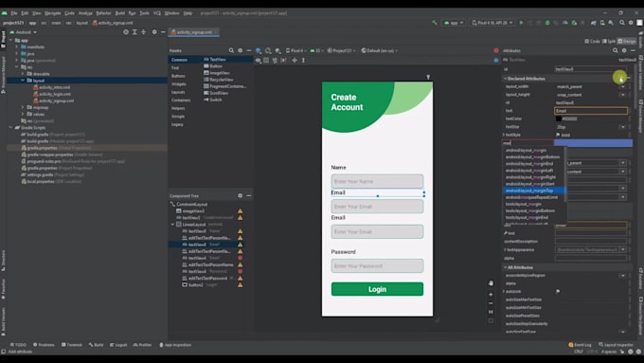The height and width of the screenshot is (363, 644).
Task: Open the design surface layers icon
Action: coord(259,50)
